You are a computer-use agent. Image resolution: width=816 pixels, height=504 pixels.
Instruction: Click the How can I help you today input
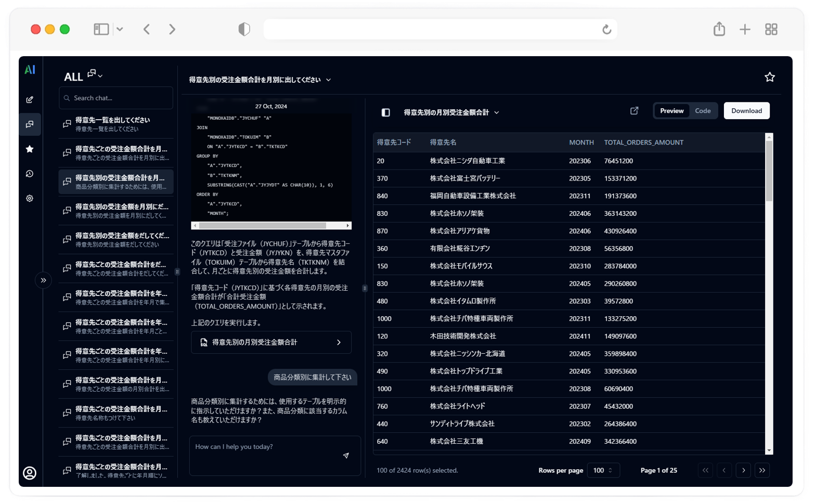point(275,456)
